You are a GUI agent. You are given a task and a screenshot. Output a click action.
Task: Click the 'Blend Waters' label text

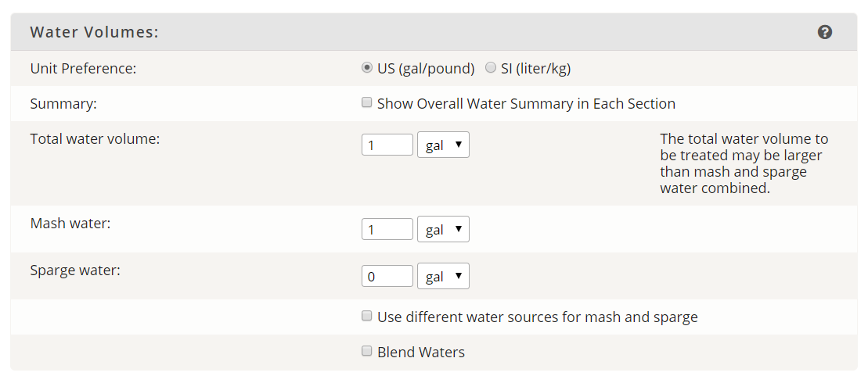pos(421,353)
